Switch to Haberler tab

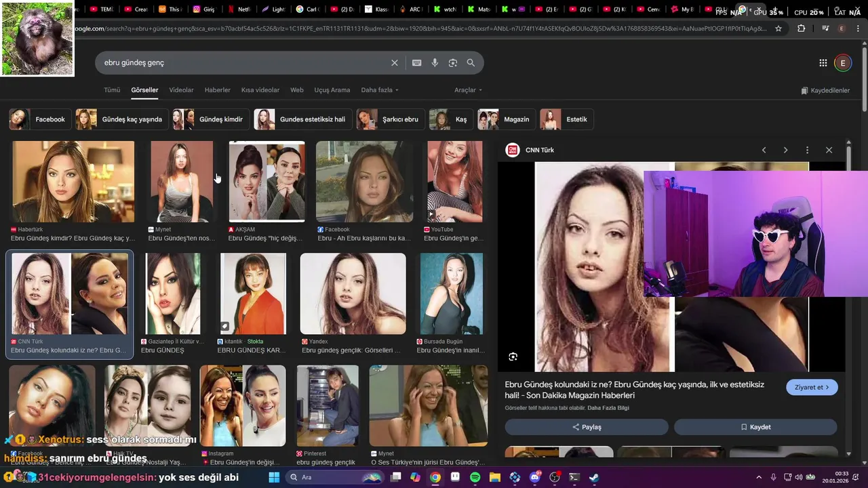pyautogui.click(x=217, y=90)
